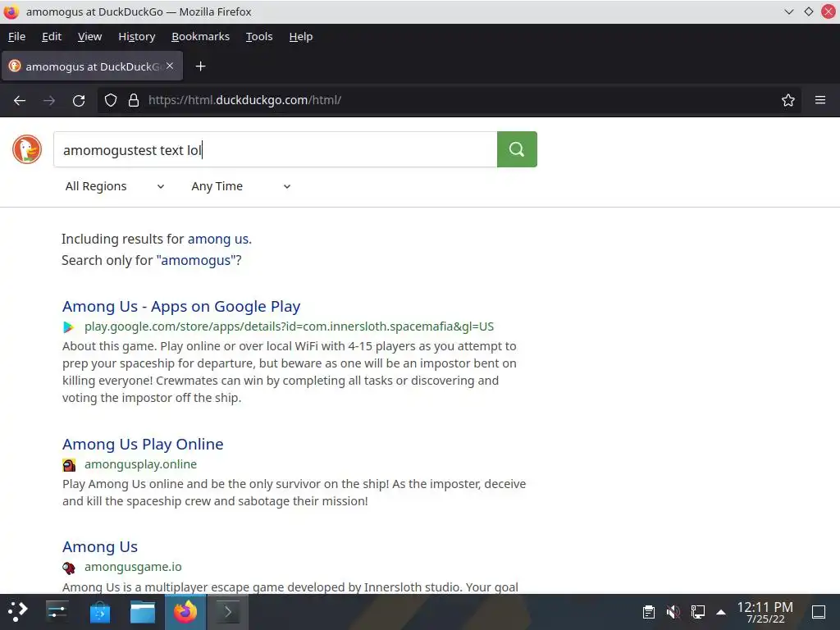
Task: Open the clipboard tray icon
Action: 648,612
